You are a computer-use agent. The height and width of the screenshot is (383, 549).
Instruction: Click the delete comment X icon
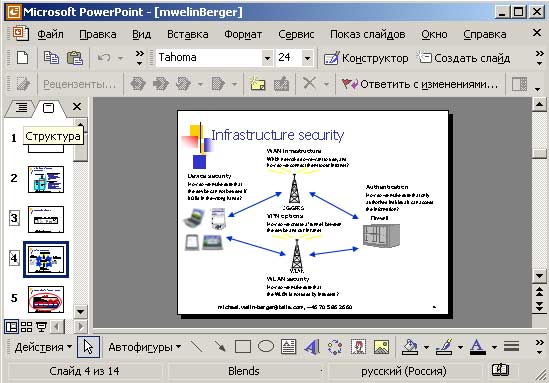[309, 83]
